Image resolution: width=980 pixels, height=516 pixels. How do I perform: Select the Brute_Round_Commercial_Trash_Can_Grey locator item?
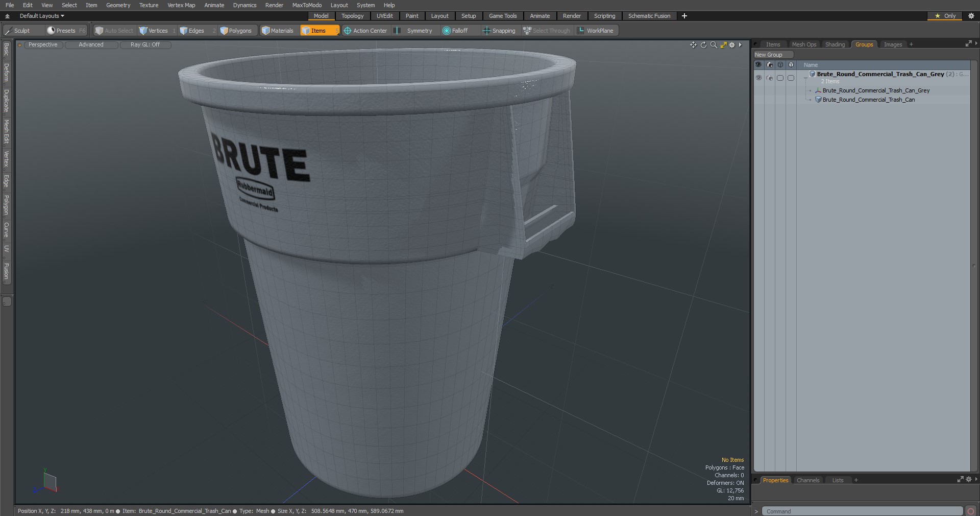(876, 90)
